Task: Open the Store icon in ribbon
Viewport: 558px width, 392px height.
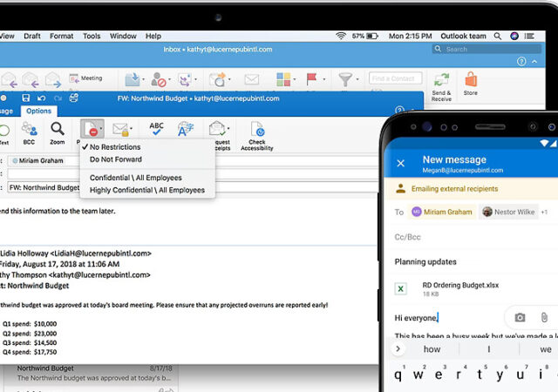Action: [x=471, y=82]
